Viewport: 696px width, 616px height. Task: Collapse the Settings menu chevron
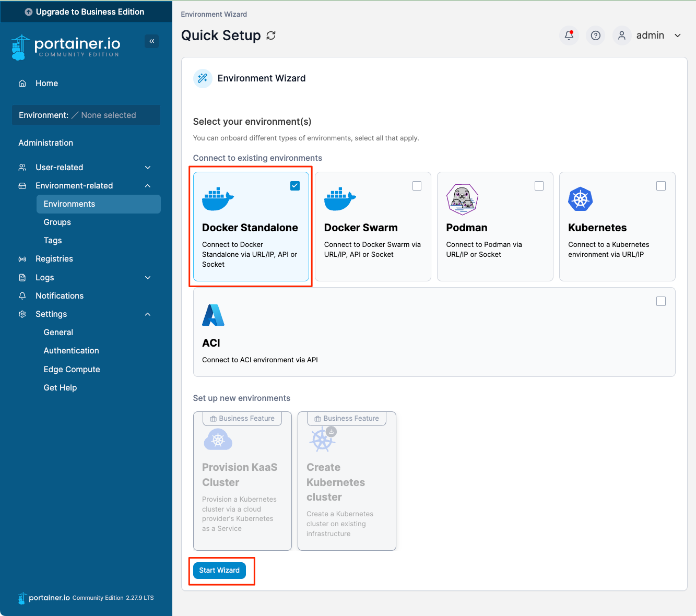[x=148, y=314]
